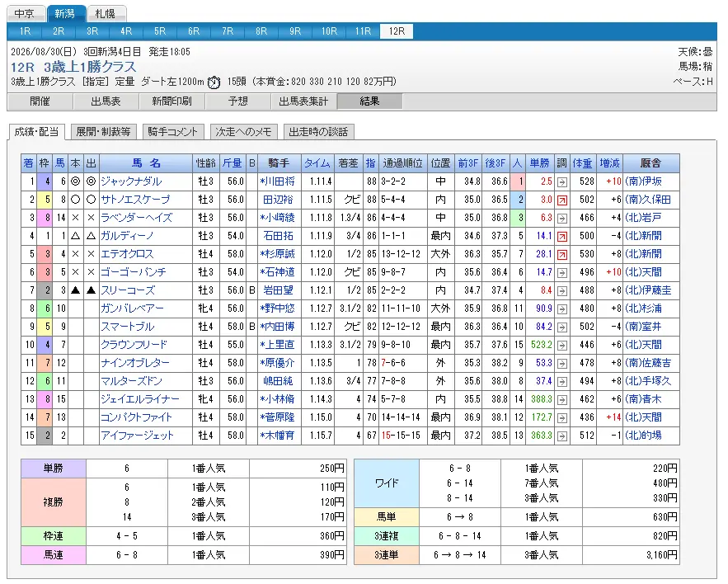The height and width of the screenshot is (584, 728).
Task: Open horse link ガルディーノ
Action: tap(127, 236)
